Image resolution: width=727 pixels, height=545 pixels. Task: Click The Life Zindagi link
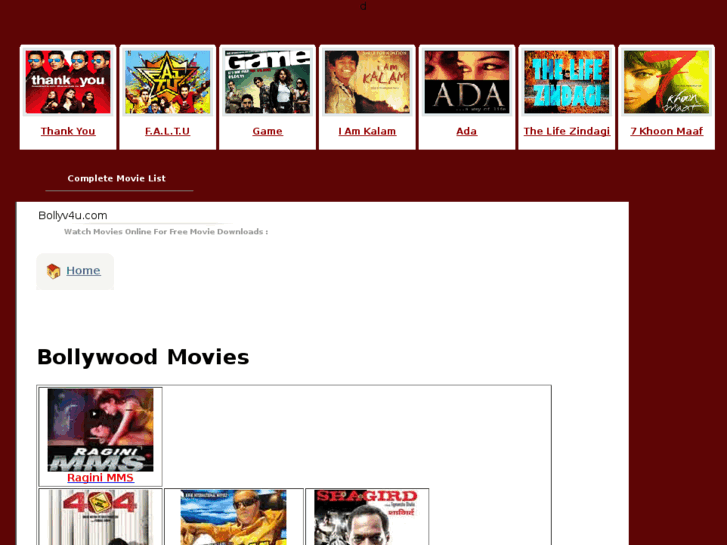(567, 131)
